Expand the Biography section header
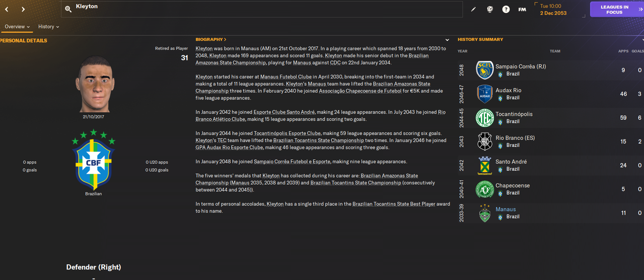The image size is (644, 280). click(210, 39)
